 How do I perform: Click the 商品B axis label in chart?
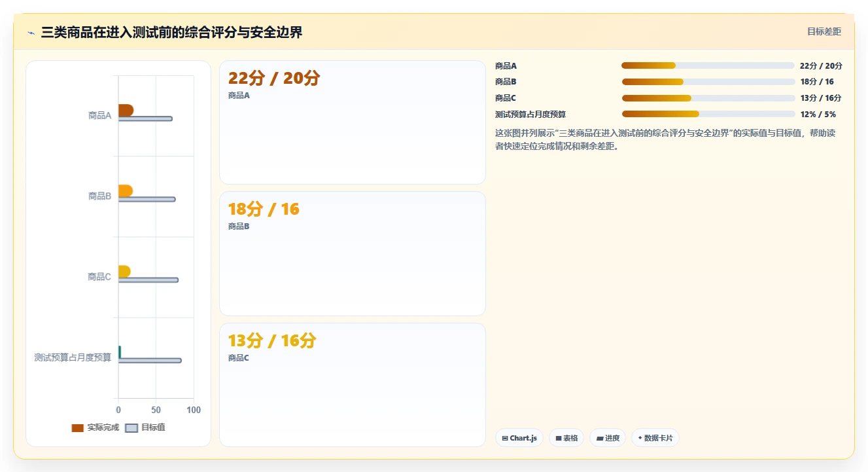[99, 196]
